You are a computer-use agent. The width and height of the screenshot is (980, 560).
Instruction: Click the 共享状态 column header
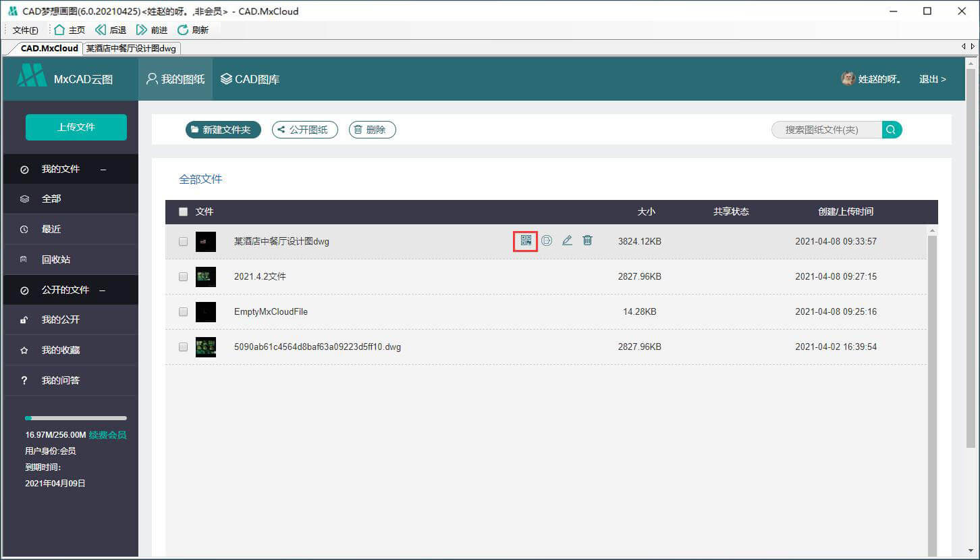(x=731, y=211)
